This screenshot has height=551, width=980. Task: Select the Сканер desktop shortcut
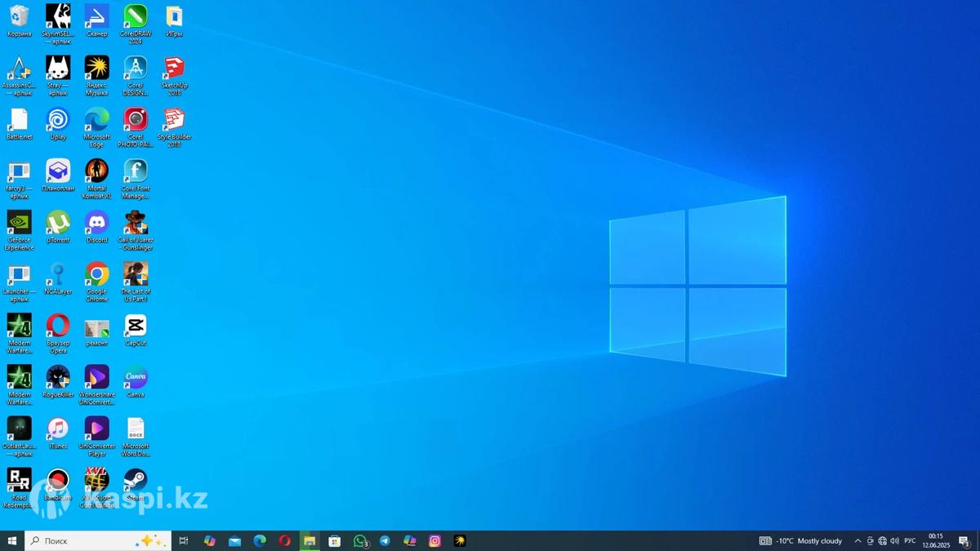click(96, 22)
